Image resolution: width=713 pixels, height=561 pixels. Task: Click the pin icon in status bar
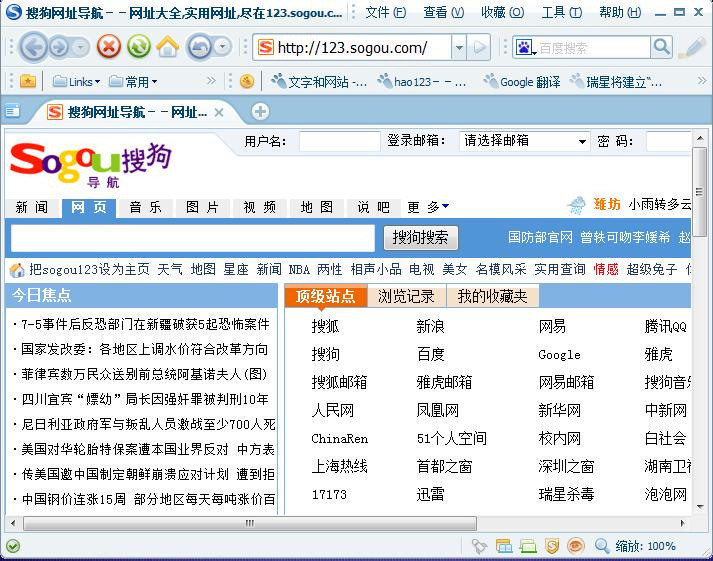479,546
